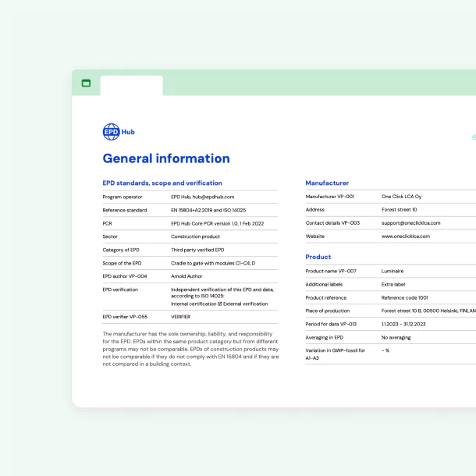Image resolution: width=476 pixels, height=476 pixels.
Task: Select the blank white tab
Action: click(131, 85)
